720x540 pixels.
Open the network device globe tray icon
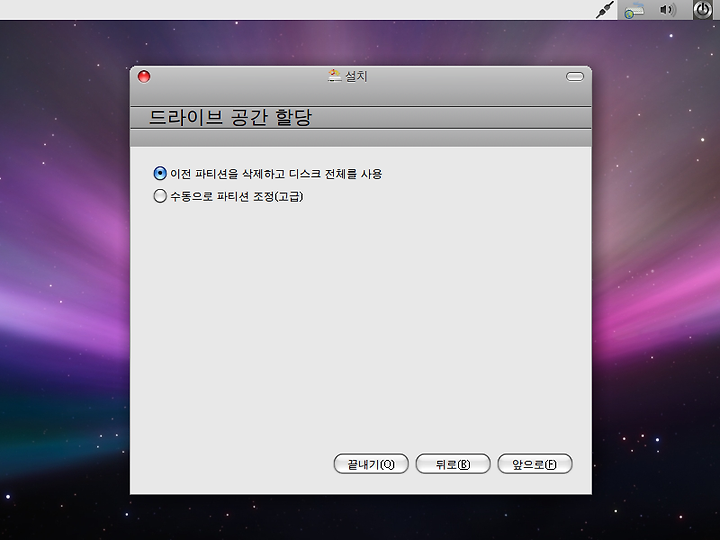coord(634,10)
